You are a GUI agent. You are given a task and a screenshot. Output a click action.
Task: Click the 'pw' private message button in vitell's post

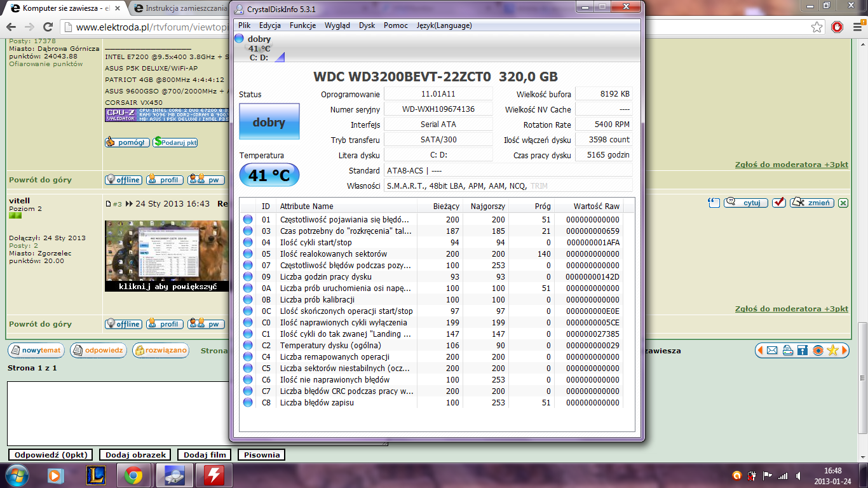206,324
